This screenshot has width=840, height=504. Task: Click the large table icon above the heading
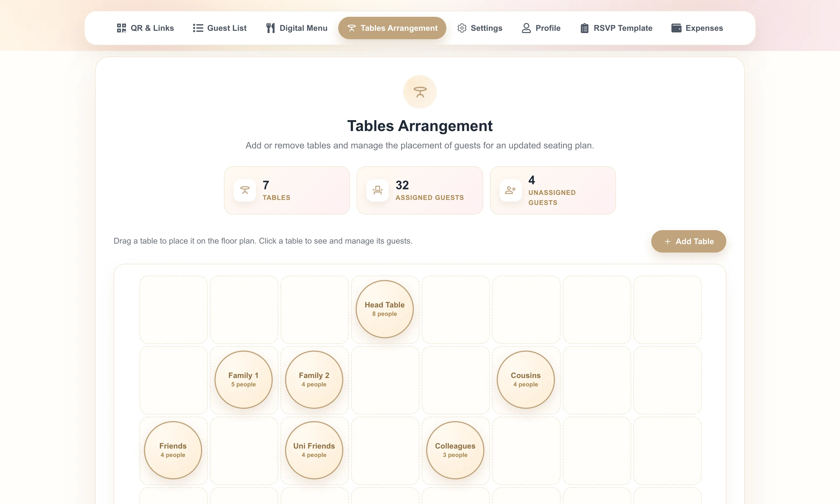pos(420,92)
